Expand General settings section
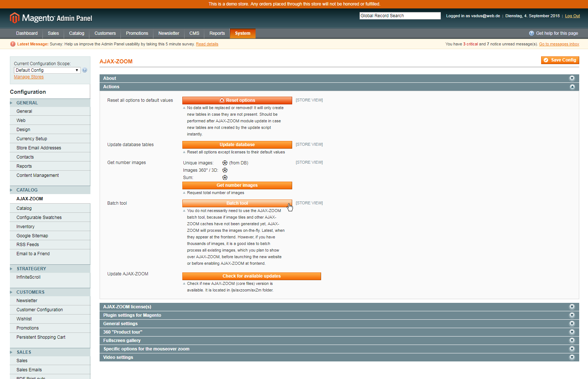This screenshot has width=588, height=379. click(x=572, y=324)
